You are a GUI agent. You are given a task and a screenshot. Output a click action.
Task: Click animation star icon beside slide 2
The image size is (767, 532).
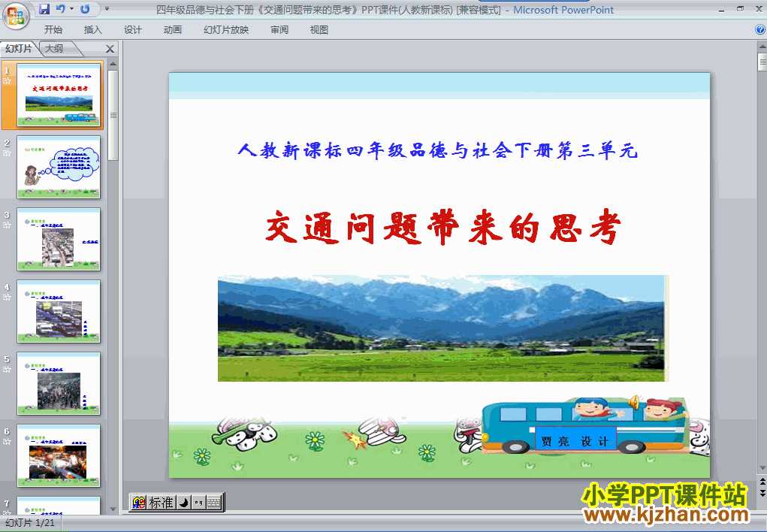(7, 153)
